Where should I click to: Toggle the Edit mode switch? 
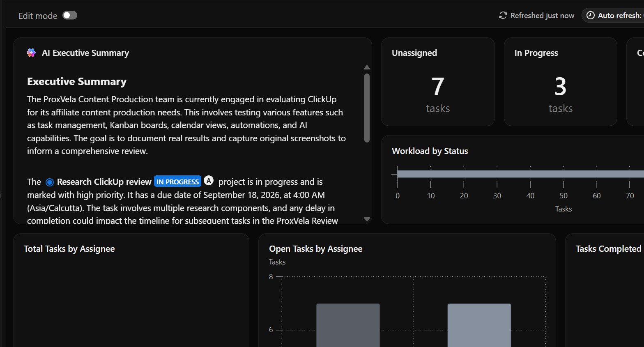coord(70,16)
